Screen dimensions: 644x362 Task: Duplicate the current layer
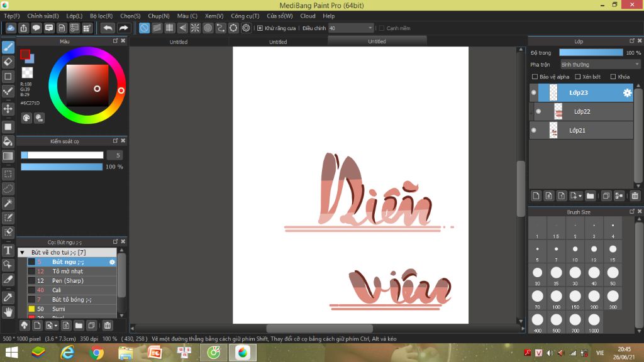(606, 196)
